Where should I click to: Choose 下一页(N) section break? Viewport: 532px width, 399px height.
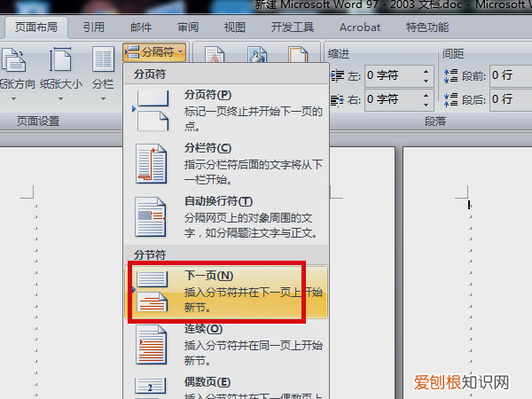pyautogui.click(x=226, y=292)
